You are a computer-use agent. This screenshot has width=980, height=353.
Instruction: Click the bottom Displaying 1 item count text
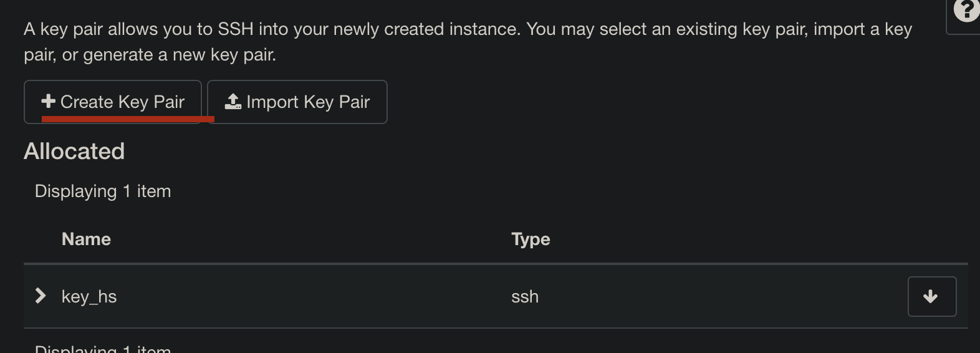[103, 349]
